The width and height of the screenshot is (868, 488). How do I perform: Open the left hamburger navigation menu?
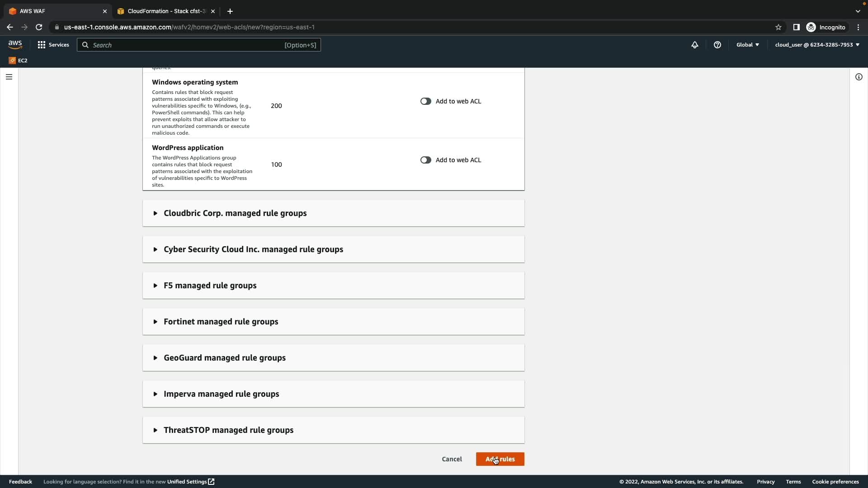(9, 77)
